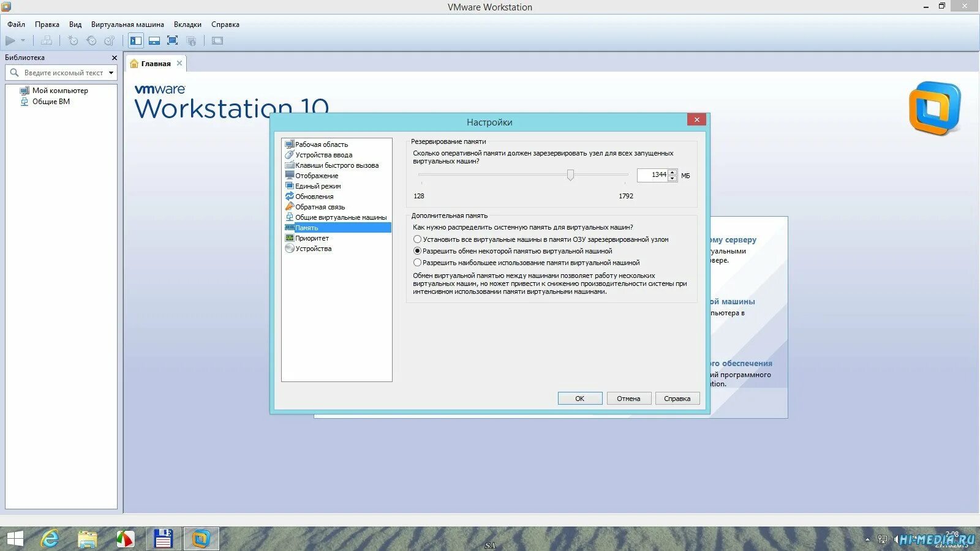Close the Настройки dialog with red X
This screenshot has height=551, width=980.
click(696, 119)
